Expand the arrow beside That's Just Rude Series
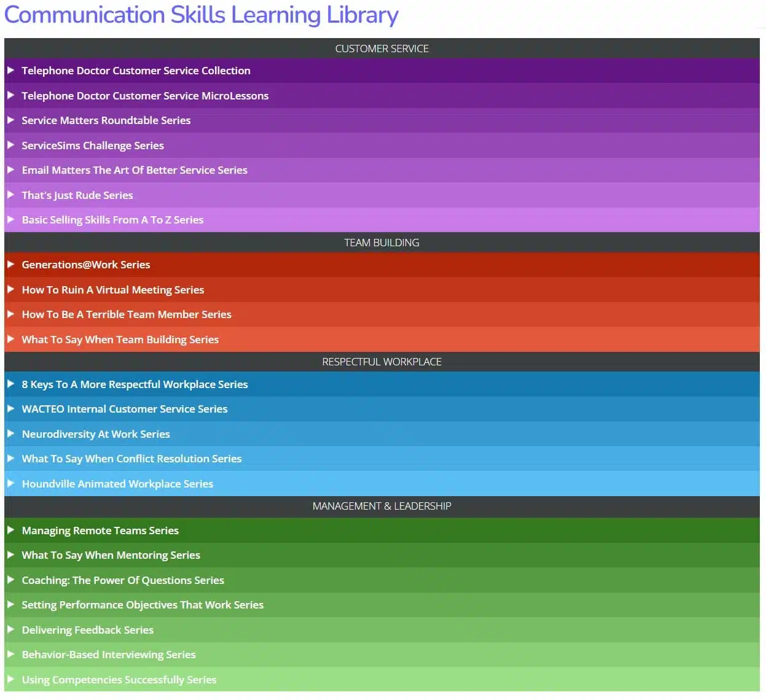This screenshot has width=766, height=700. (10, 195)
